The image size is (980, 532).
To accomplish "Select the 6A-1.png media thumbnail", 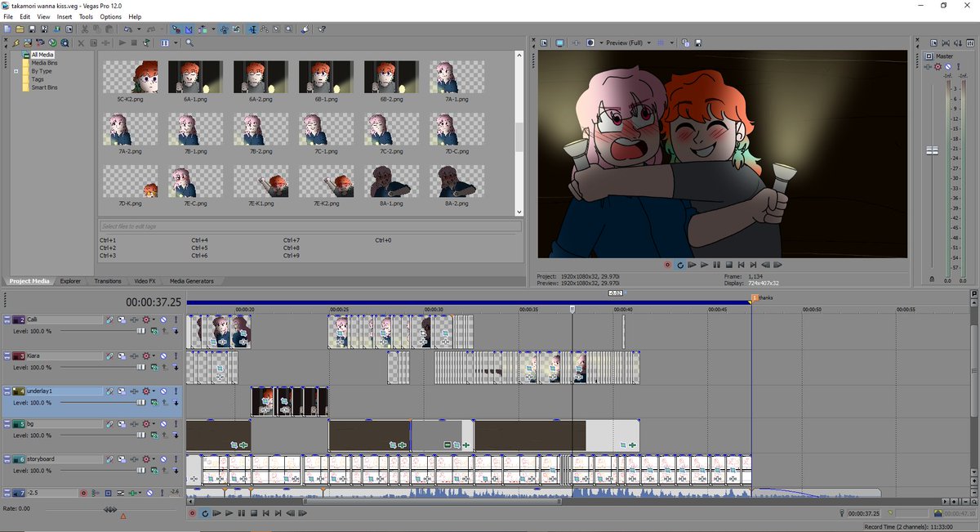I will [195, 77].
